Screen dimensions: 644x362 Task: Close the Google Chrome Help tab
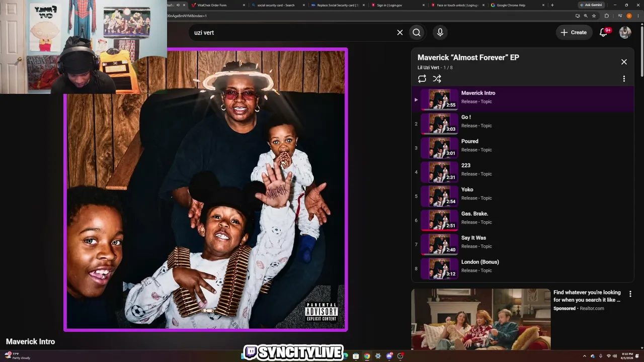543,5
